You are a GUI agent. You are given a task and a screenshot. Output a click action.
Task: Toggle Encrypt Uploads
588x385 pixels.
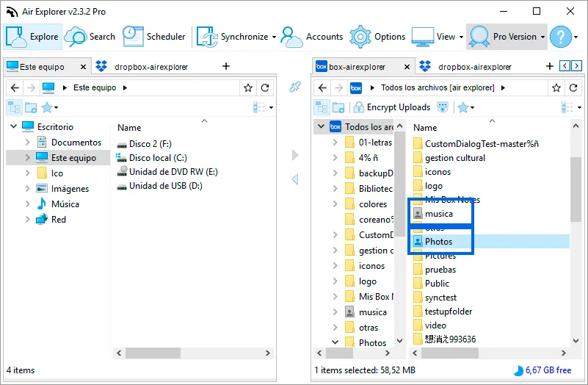pyautogui.click(x=392, y=107)
